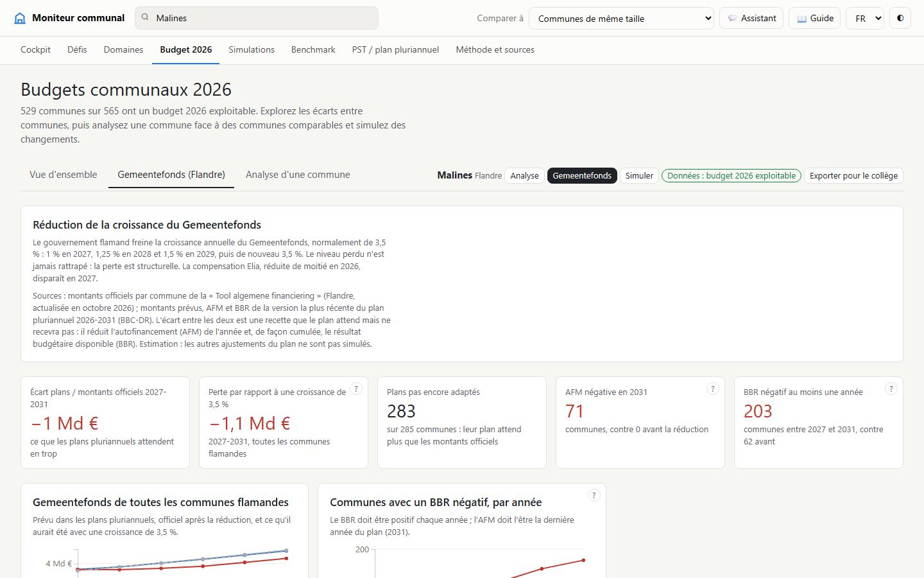Viewport: 924px width, 578px height.
Task: Click the '−1,1 Md €' perte value
Action: (x=249, y=423)
